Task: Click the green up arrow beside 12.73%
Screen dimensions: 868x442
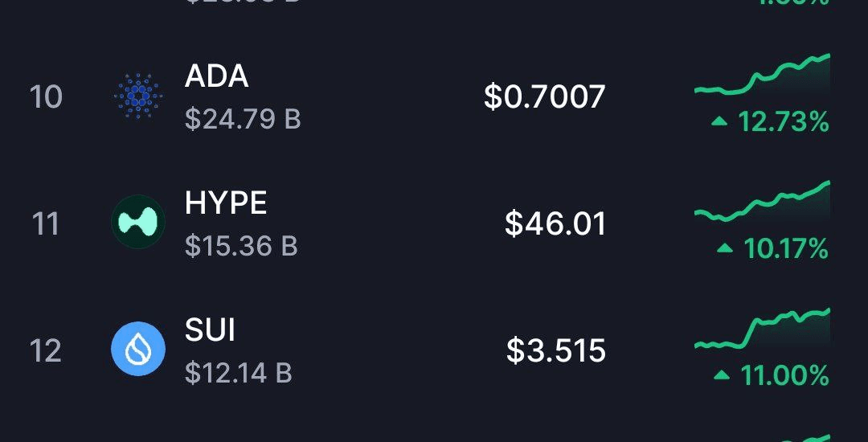Action: point(719,121)
